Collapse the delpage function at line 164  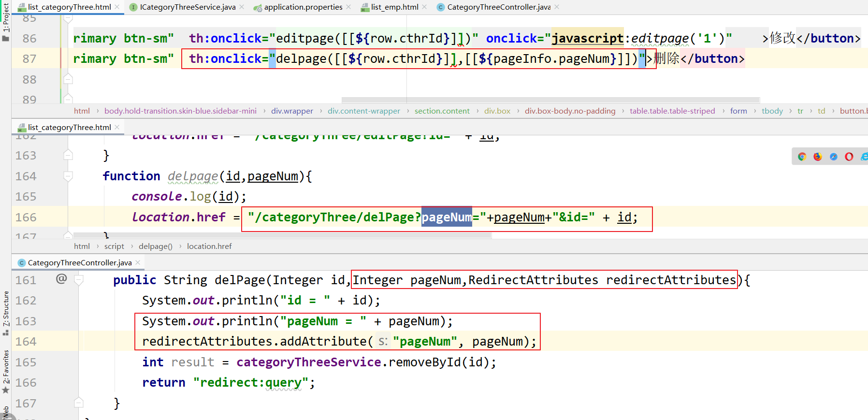(68, 176)
